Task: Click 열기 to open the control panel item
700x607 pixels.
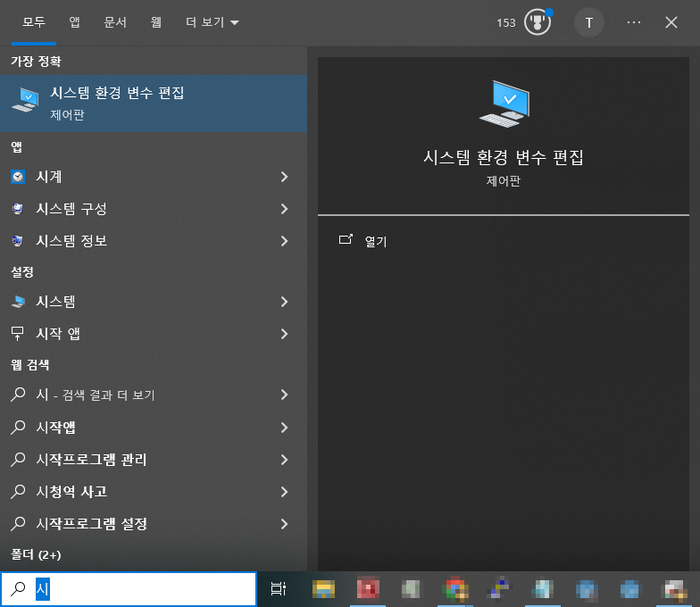Action: (x=376, y=241)
